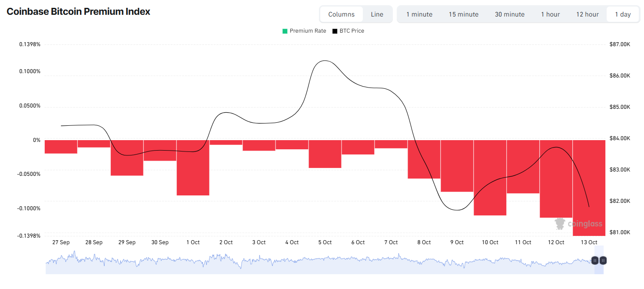This screenshot has height=289, width=644.
Task: Click the Coinbase Bitcoin Premium Index title
Action: point(79,12)
